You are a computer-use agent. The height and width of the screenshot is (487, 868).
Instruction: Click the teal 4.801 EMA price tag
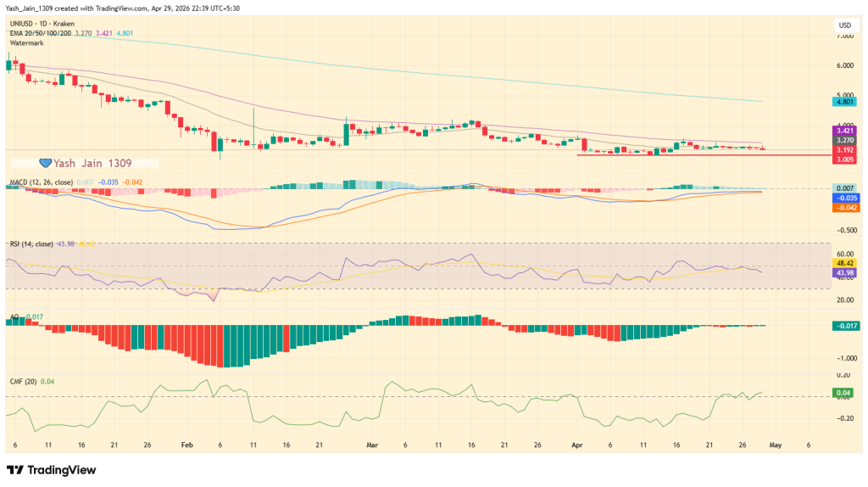[x=844, y=101]
